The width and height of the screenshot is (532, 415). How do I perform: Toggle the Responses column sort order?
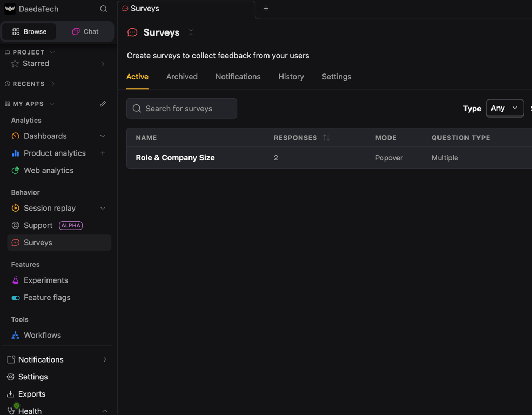[x=326, y=138]
